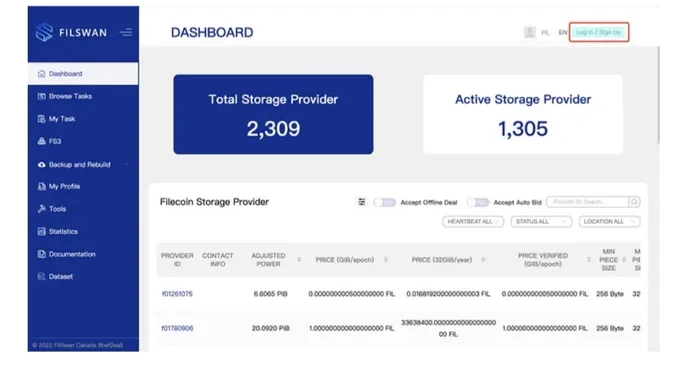
Task: Click the FilSwan logo icon
Action: (44, 32)
